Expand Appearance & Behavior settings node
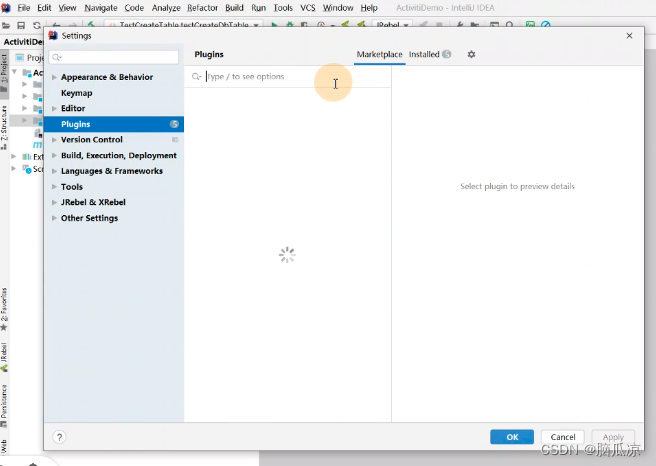This screenshot has height=466, width=656. point(54,77)
